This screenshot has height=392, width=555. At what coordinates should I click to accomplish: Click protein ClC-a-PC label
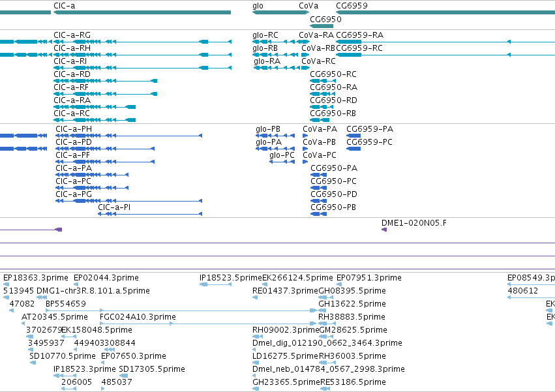coord(73,182)
